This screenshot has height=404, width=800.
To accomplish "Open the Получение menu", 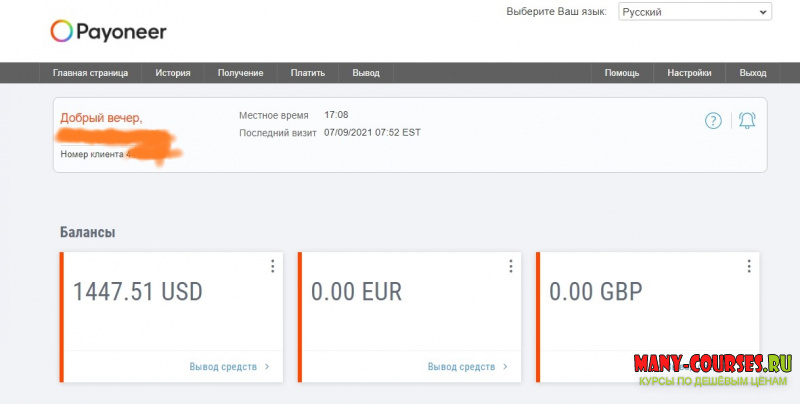I will (239, 73).
